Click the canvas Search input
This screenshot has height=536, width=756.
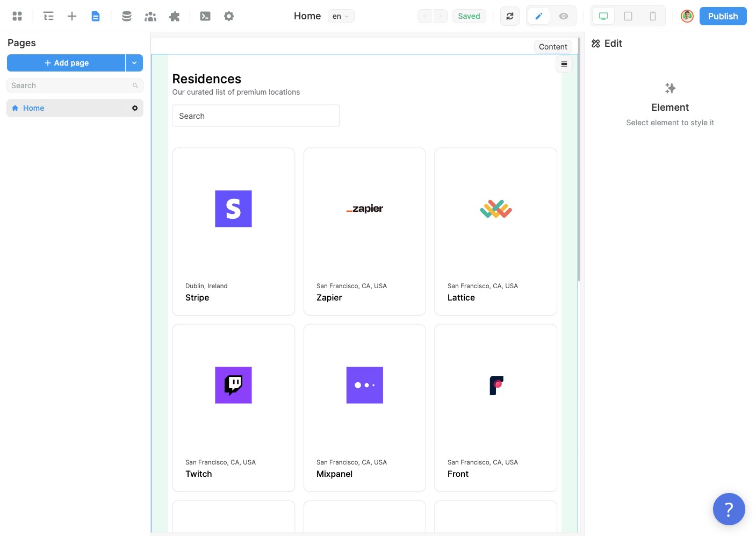pos(256,116)
